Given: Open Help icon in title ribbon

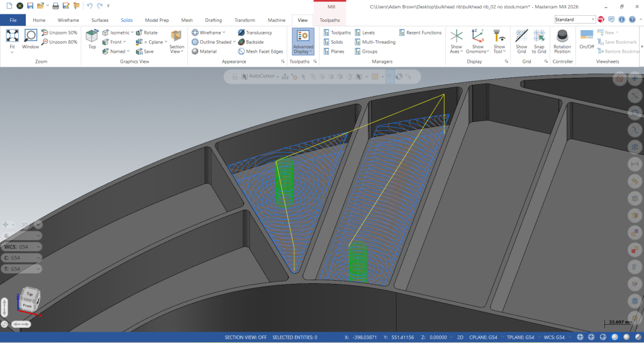Looking at the screenshot, I should coord(631,19).
